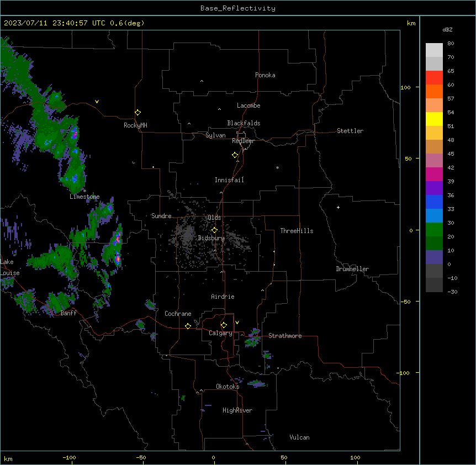This screenshot has height=465, width=476.
Task: Click the yellow V marker east of Calgary's diamond
Action: [237, 323]
